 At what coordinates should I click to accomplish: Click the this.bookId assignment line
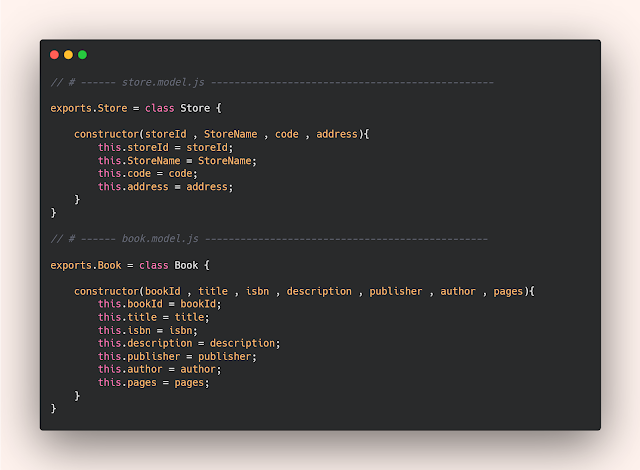(158, 304)
